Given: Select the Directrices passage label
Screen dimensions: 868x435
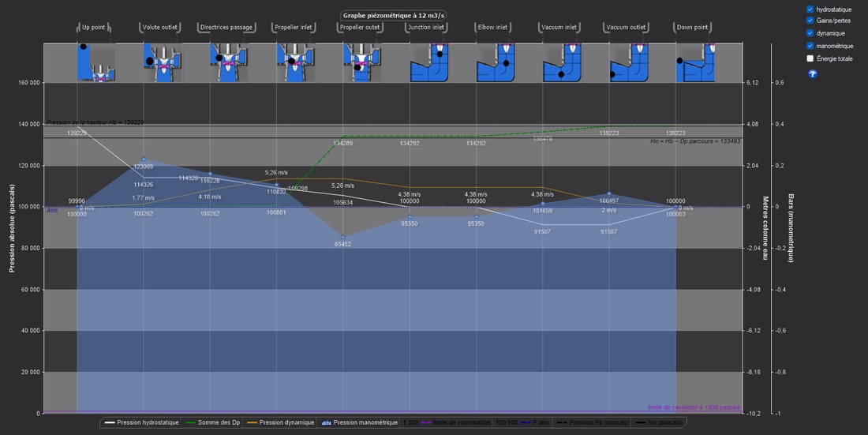Looking at the screenshot, I should (226, 27).
